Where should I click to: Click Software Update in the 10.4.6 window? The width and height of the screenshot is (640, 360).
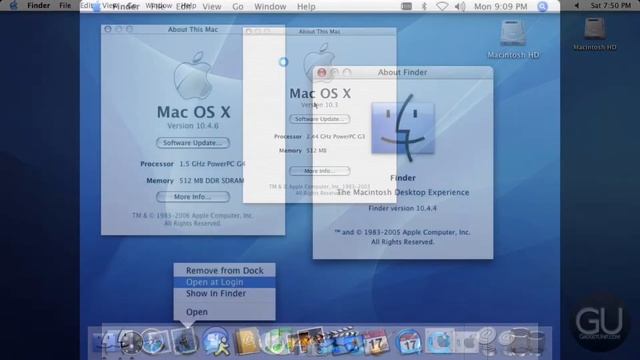coord(193,143)
